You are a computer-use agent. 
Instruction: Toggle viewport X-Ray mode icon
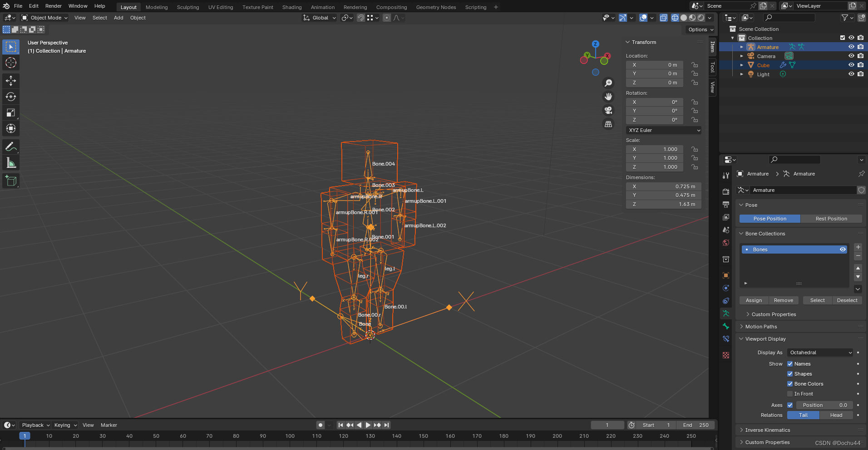point(663,18)
